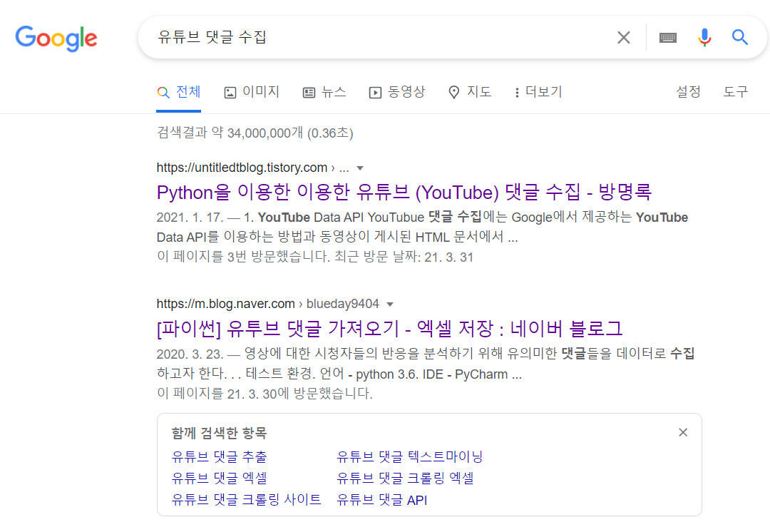Open result [파이썬] 유튜브 댓글 가져오기 - 엑셀 저장
The width and height of the screenshot is (770, 532).
[389, 329]
